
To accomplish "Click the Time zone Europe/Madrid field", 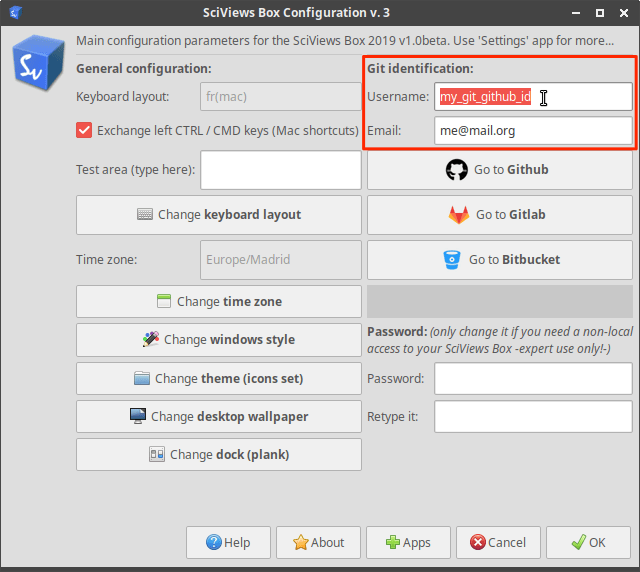I will tap(281, 260).
